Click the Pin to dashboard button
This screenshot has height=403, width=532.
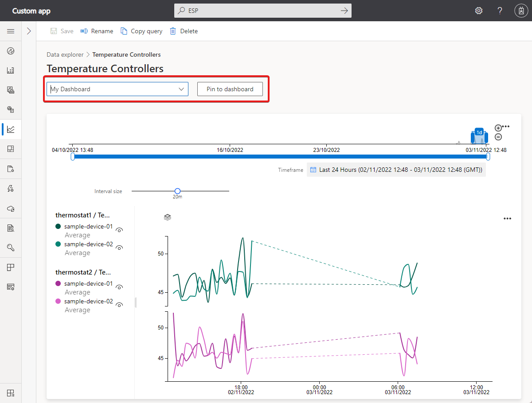tap(230, 89)
